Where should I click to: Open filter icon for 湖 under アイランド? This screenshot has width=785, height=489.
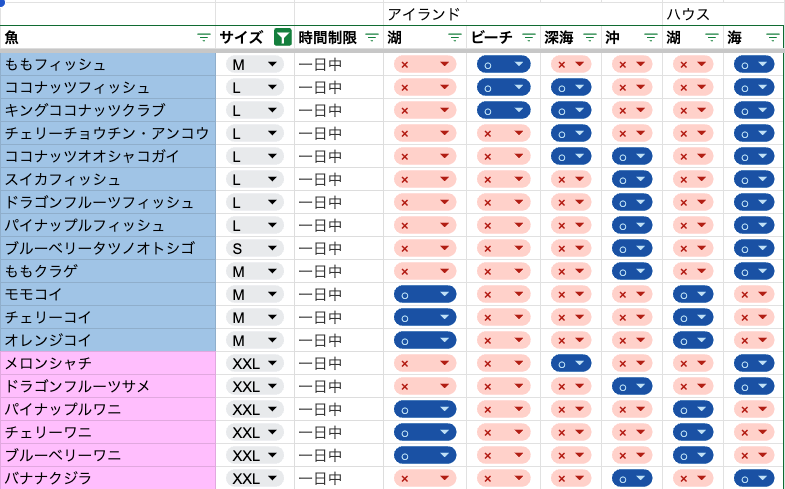(x=455, y=38)
